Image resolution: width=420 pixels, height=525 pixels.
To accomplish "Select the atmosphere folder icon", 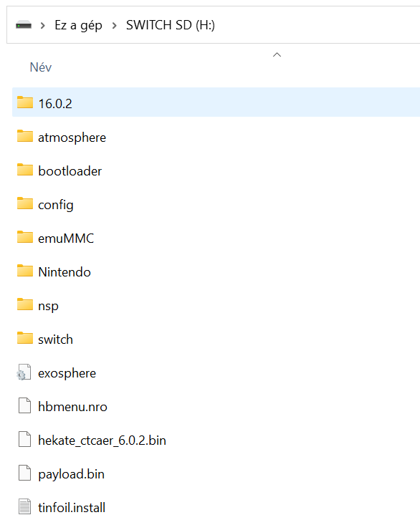I will click(25, 136).
